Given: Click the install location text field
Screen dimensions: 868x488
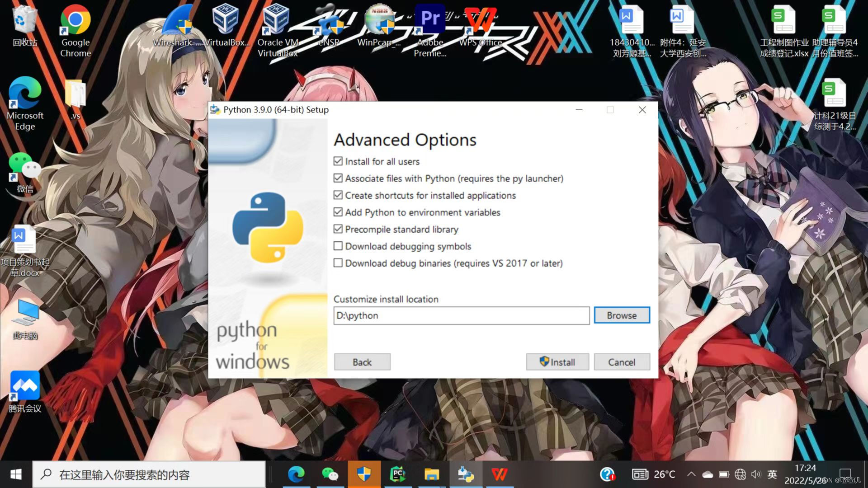Looking at the screenshot, I should 461,315.
